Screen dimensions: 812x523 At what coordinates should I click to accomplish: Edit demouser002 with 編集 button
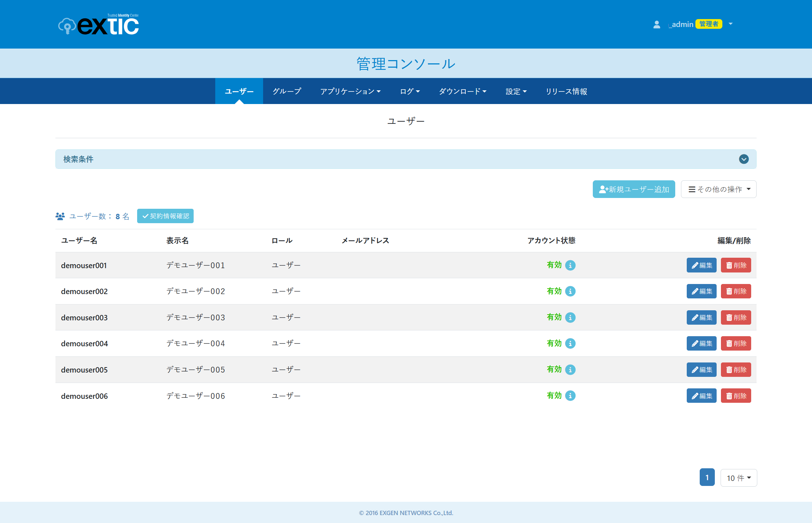[x=702, y=291]
